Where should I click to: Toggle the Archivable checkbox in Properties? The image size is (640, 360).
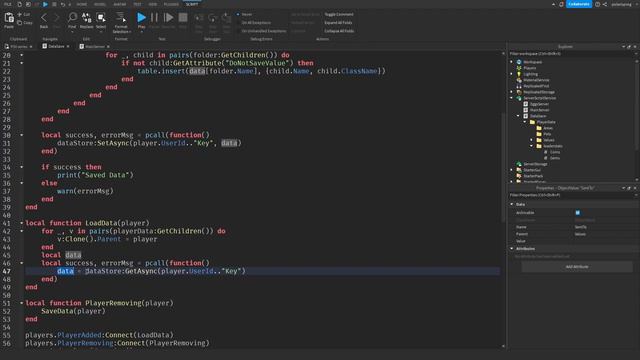[x=578, y=213]
